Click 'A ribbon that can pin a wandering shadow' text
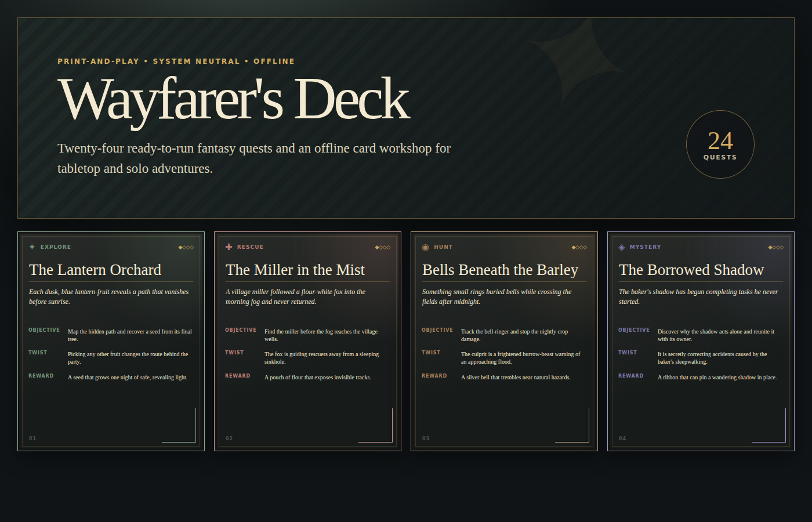Image resolution: width=812 pixels, height=522 pixels. pos(717,378)
